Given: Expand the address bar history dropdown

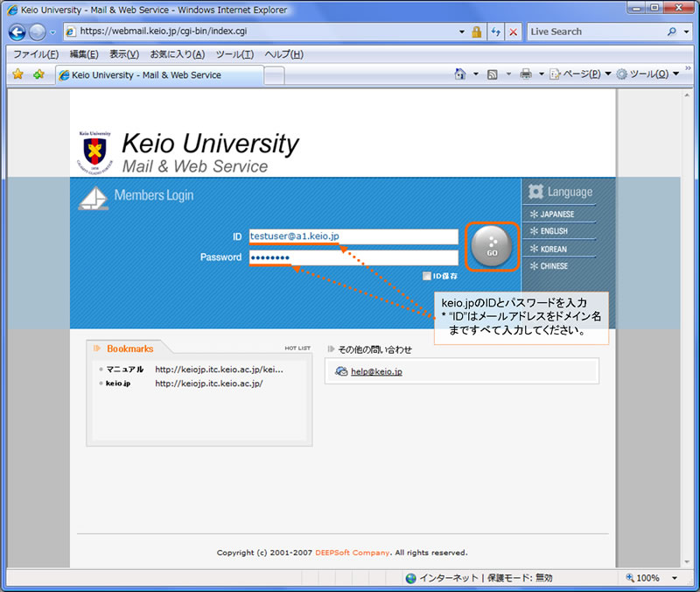Looking at the screenshot, I should (x=461, y=32).
